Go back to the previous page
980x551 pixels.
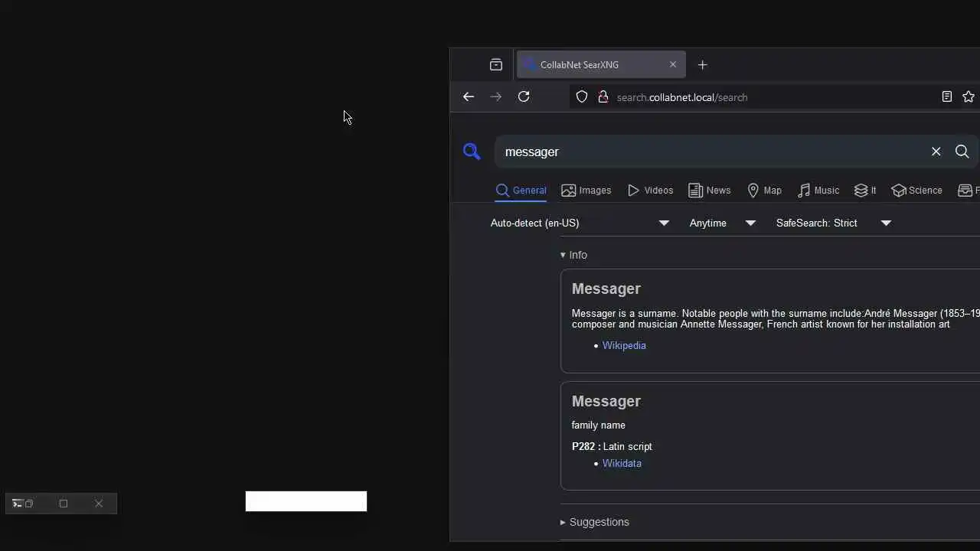tap(469, 96)
